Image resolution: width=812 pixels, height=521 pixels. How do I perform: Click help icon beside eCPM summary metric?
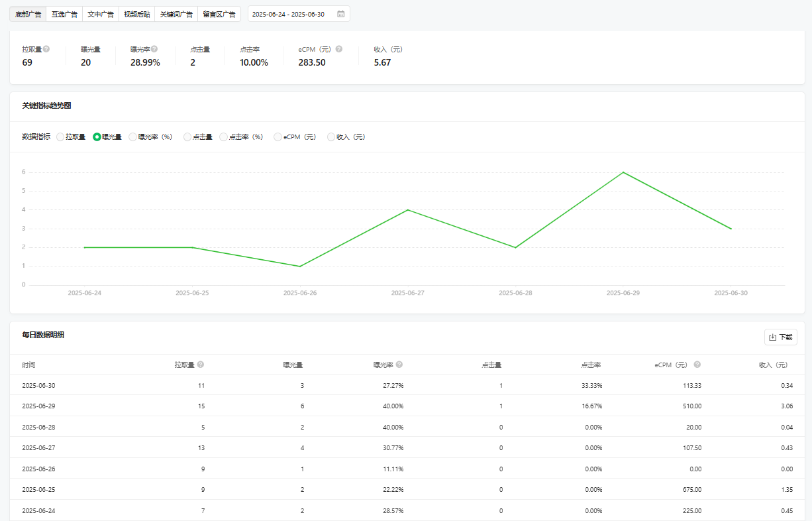click(339, 49)
